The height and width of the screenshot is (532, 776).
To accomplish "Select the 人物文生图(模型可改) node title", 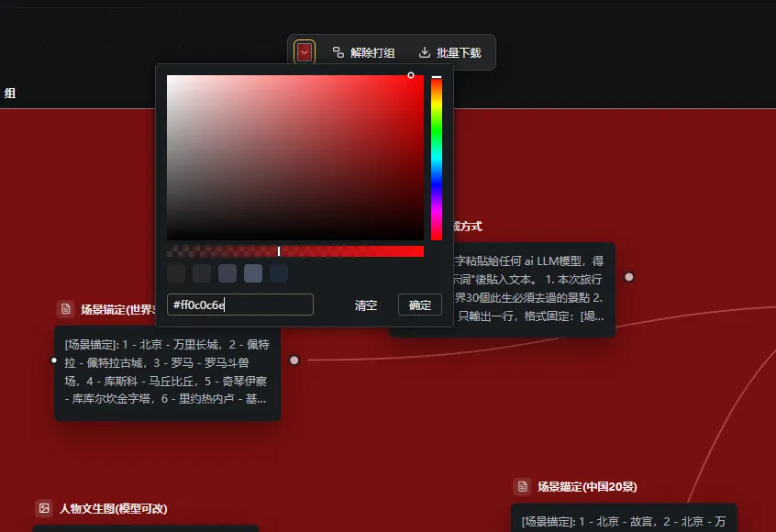I will coord(114,509).
